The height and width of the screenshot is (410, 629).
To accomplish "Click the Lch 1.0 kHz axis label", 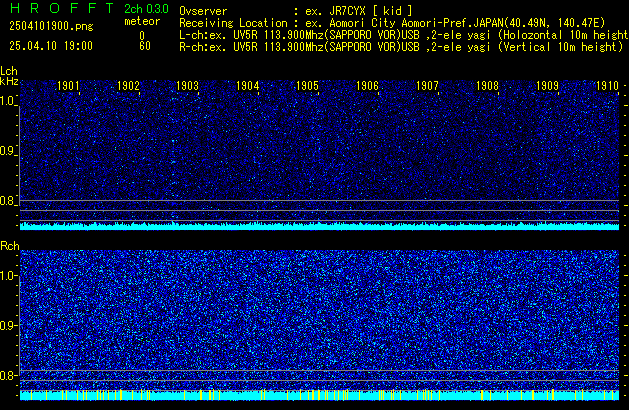I will point(8,101).
